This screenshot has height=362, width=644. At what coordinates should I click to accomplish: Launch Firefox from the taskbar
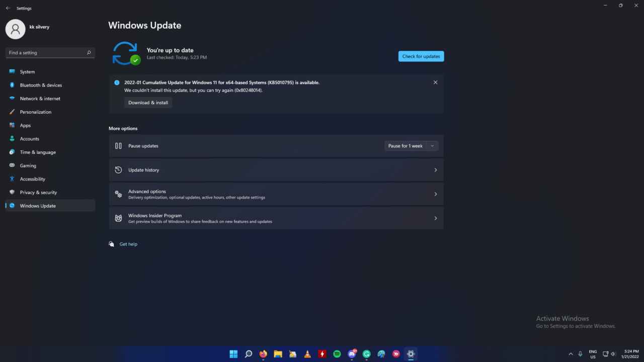click(x=263, y=354)
